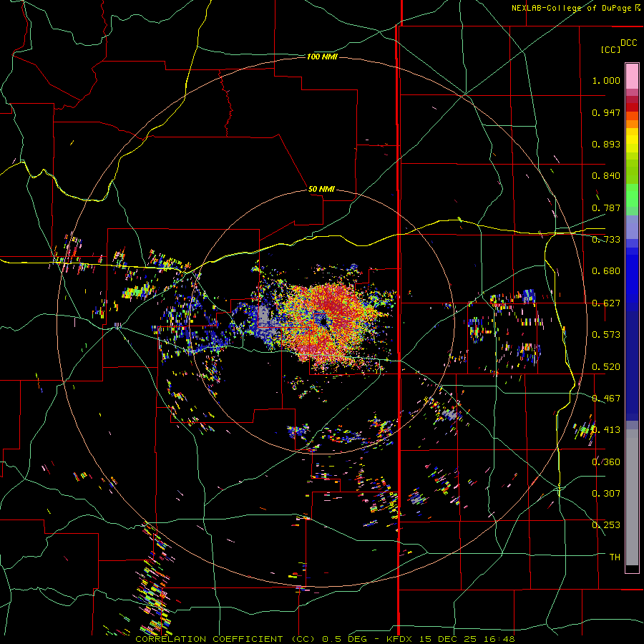Pick the bright green segment of color bar
This screenshot has height=644, width=644.
tap(632, 195)
